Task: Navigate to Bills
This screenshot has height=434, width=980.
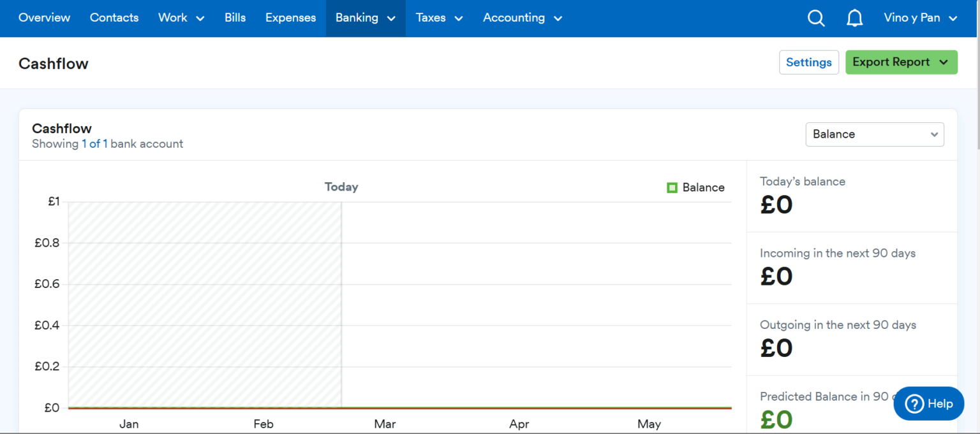Action: (235, 18)
